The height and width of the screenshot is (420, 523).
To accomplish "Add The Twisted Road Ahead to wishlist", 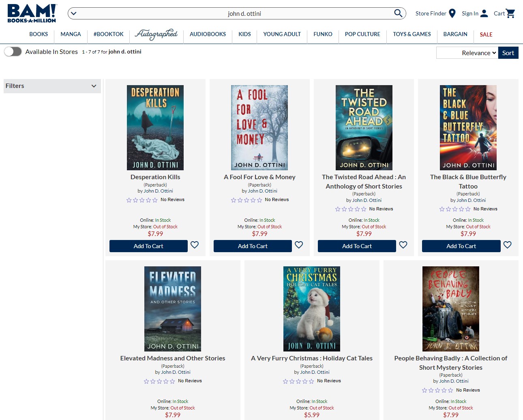I will [x=403, y=245].
